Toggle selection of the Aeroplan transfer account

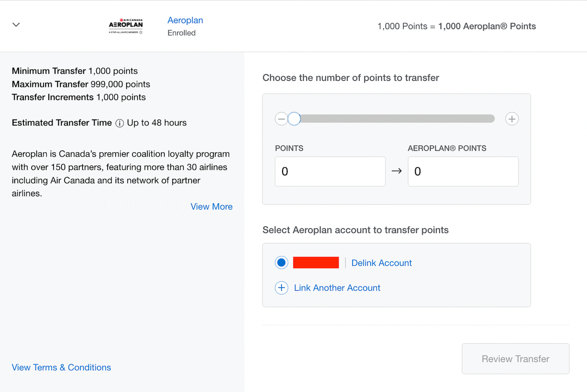pyautogui.click(x=281, y=262)
